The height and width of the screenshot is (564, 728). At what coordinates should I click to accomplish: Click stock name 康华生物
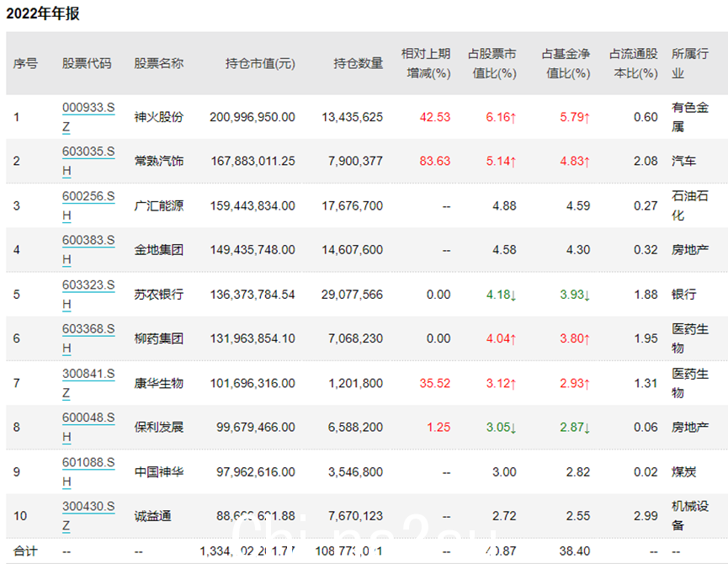[159, 383]
